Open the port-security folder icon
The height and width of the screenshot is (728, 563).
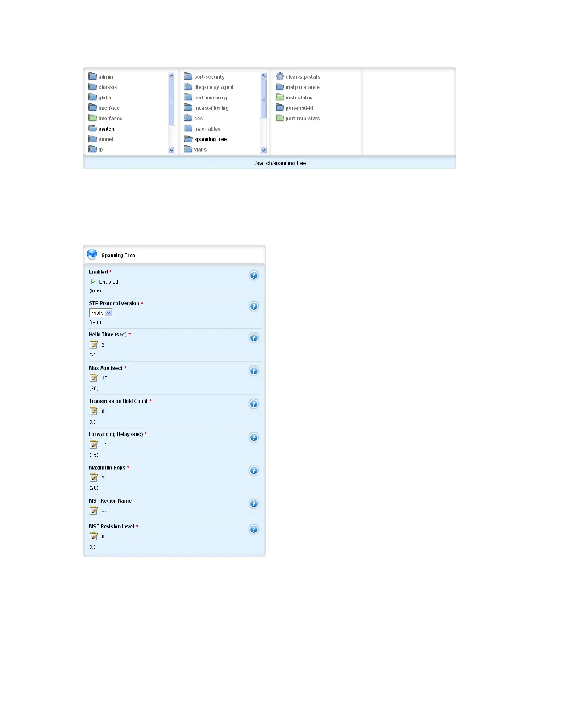pos(188,76)
